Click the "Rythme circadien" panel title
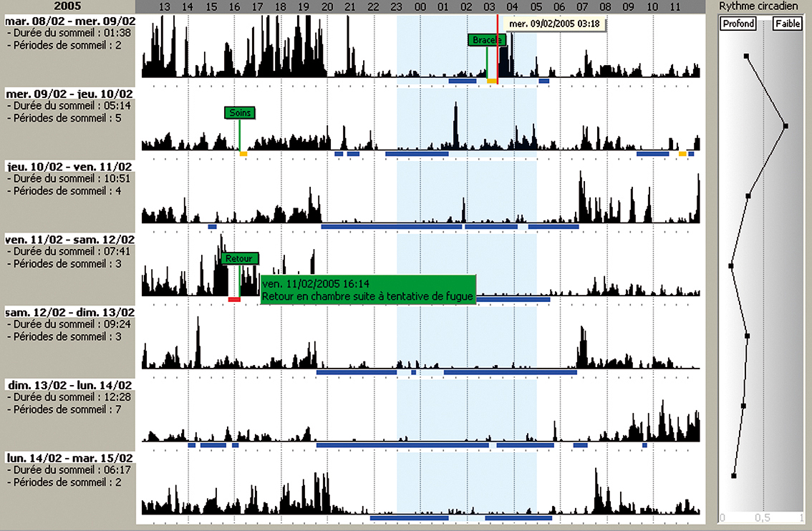Image resolution: width=812 pixels, height=531 pixels. pyautogui.click(x=758, y=6)
